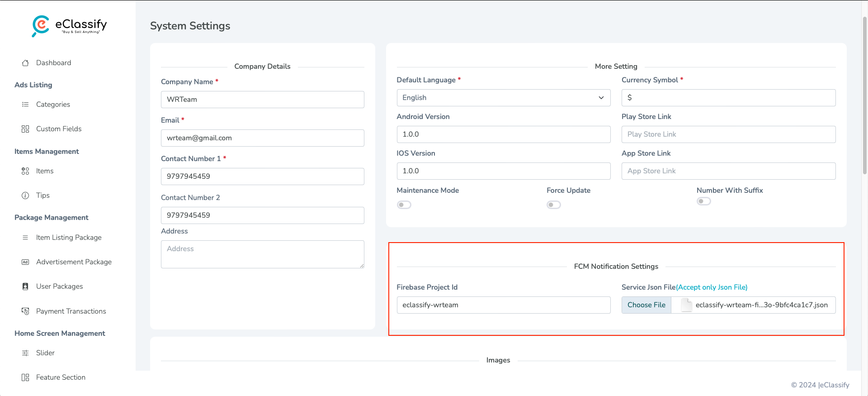Click the eClassify logo
The image size is (868, 396).
tap(69, 26)
